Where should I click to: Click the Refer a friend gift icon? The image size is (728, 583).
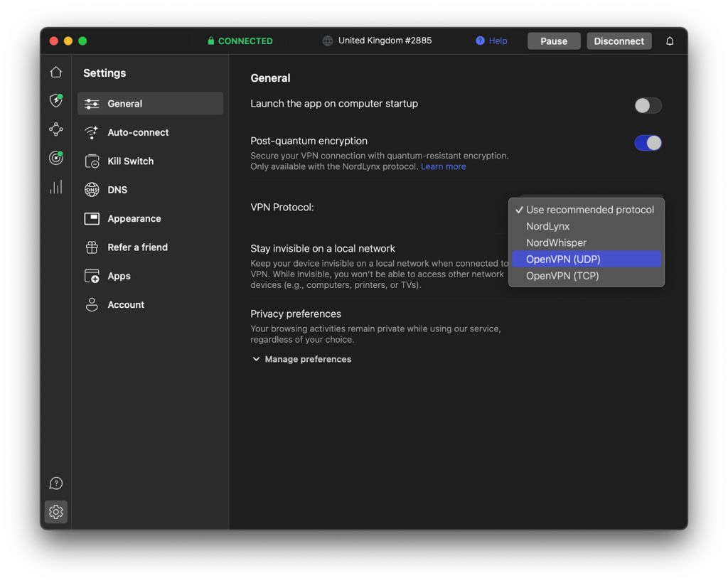tap(92, 247)
